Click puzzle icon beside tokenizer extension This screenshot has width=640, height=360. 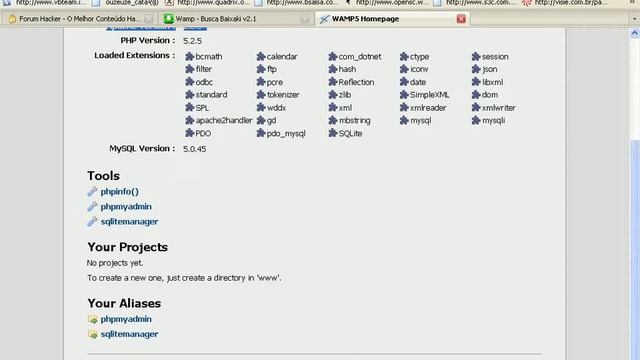tap(261, 95)
